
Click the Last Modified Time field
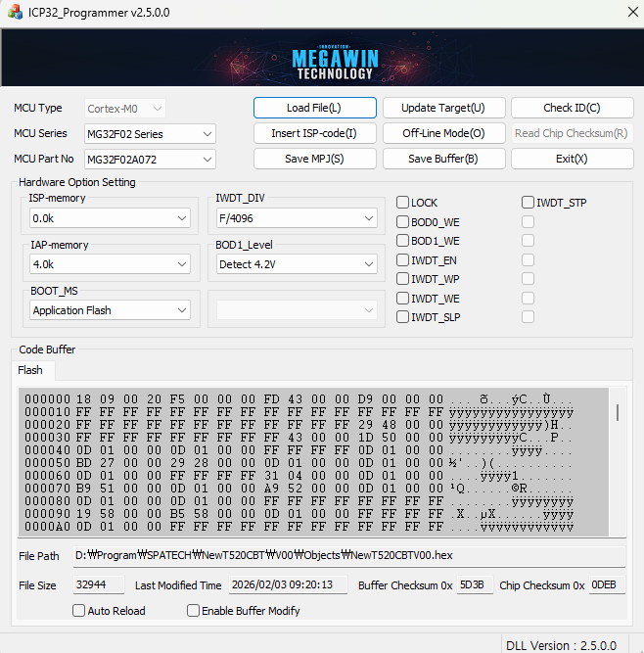coord(288,584)
